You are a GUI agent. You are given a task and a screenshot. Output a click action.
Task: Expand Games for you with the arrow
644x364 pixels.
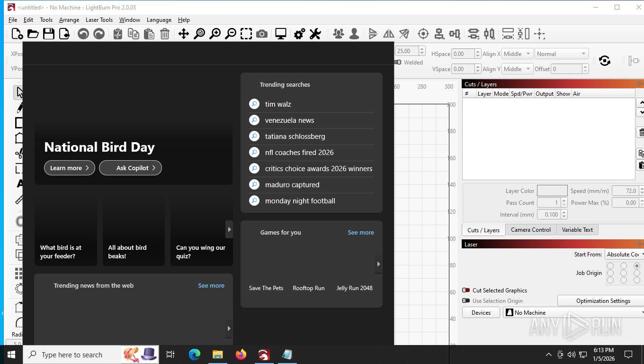coord(378,264)
